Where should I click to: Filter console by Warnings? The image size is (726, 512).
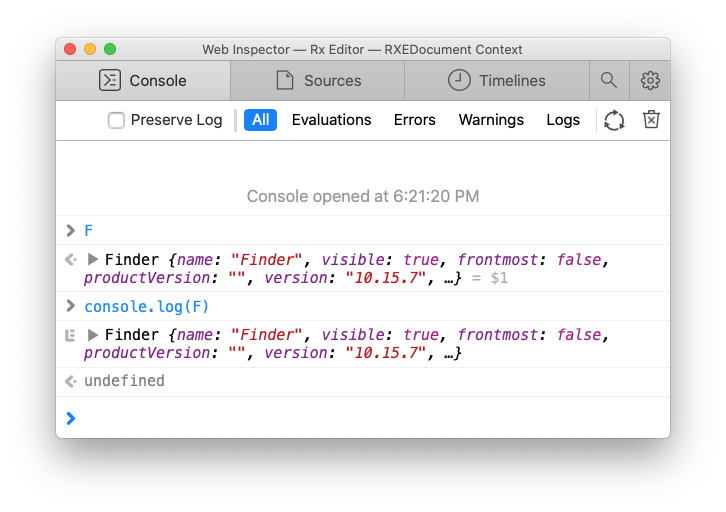point(491,120)
